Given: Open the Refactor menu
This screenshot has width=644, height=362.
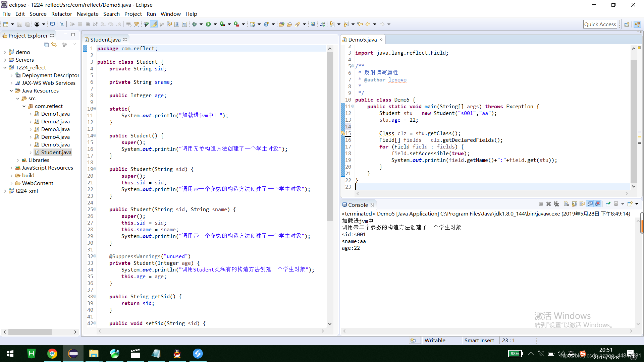Looking at the screenshot, I should click(61, 14).
